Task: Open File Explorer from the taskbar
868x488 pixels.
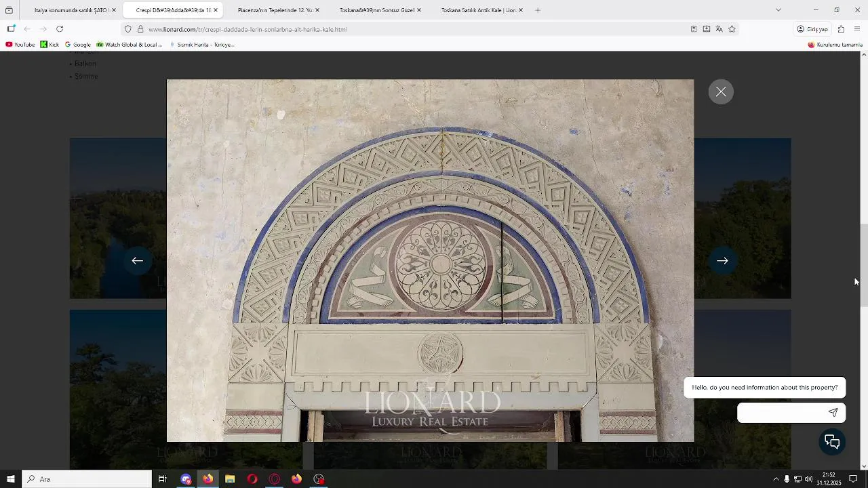Action: point(230,479)
